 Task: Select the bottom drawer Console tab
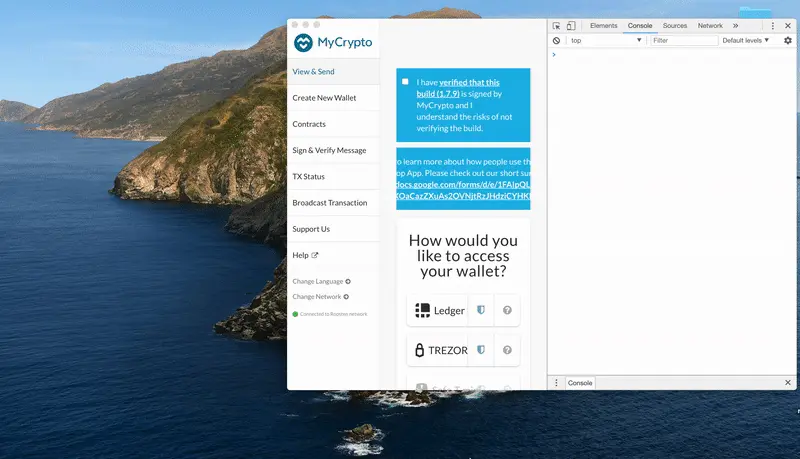tap(580, 382)
